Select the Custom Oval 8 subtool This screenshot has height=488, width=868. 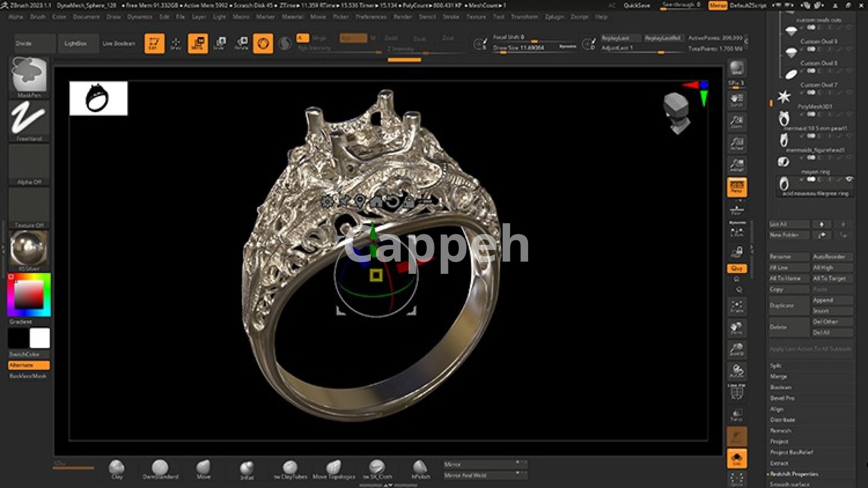pos(818,63)
